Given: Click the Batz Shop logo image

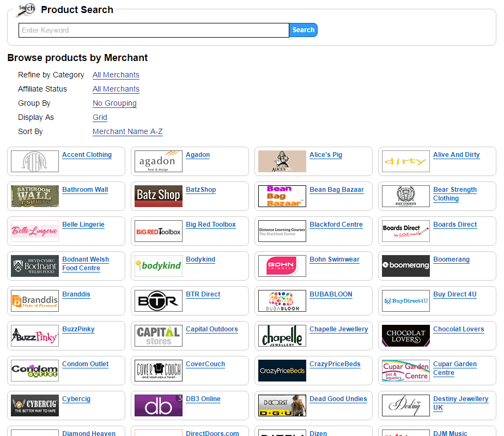Looking at the screenshot, I should tap(159, 196).
